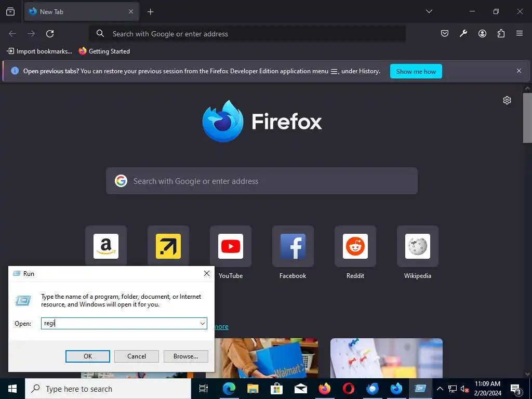Close the New Tab tab

pyautogui.click(x=131, y=11)
